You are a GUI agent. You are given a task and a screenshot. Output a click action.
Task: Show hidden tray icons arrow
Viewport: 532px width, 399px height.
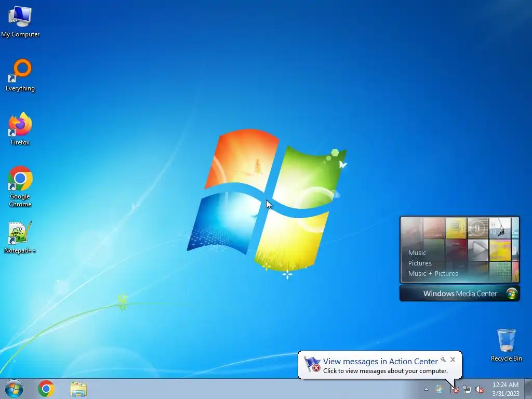pos(426,389)
